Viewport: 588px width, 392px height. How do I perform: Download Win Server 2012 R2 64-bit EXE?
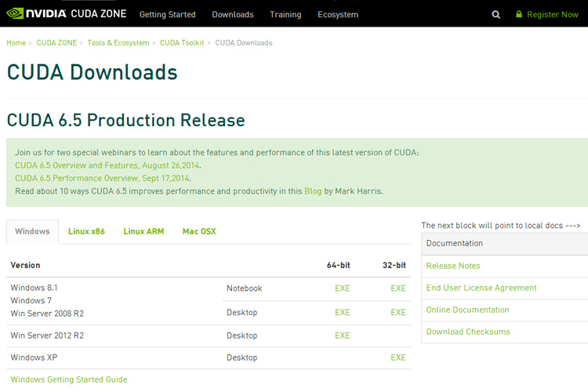coord(343,336)
